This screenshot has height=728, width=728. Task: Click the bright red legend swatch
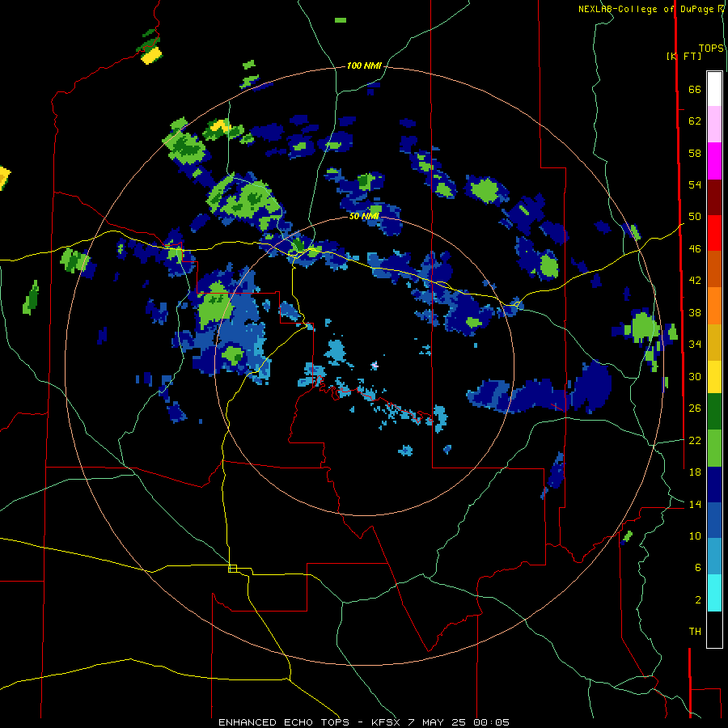714,233
